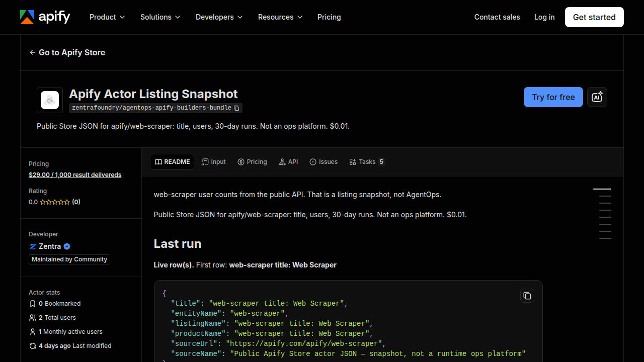Open the Pricing nav link
Viewport: 644px width, 362px height.
point(329,17)
